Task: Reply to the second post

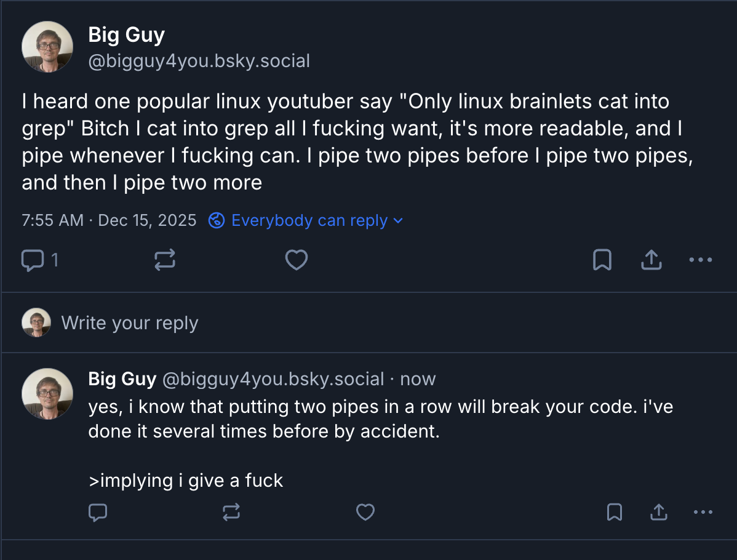Action: (98, 512)
